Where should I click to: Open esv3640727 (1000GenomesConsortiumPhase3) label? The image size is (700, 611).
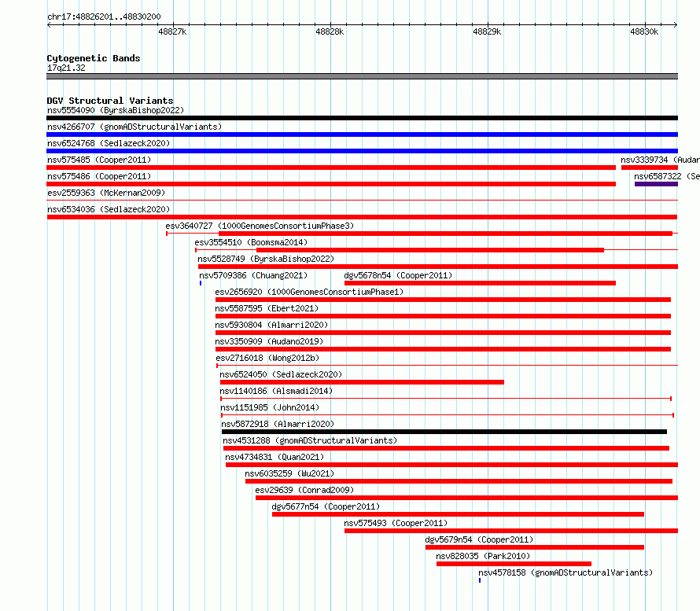coord(260,226)
